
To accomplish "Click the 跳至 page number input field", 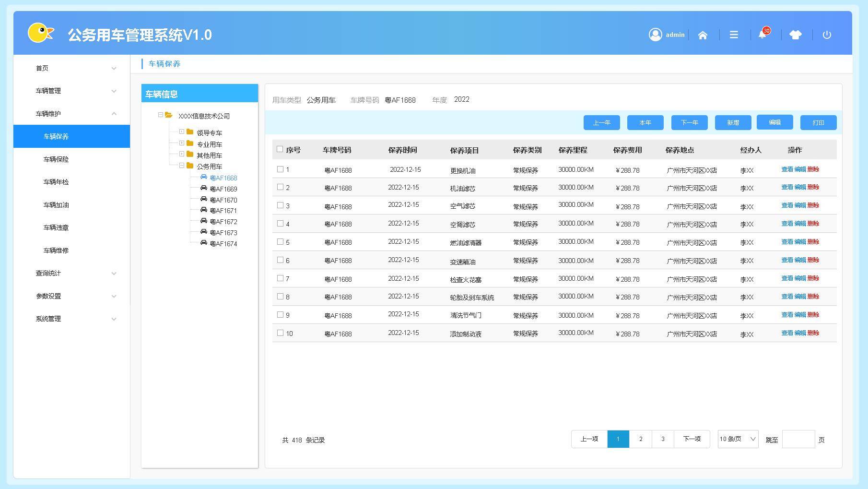I will [798, 440].
